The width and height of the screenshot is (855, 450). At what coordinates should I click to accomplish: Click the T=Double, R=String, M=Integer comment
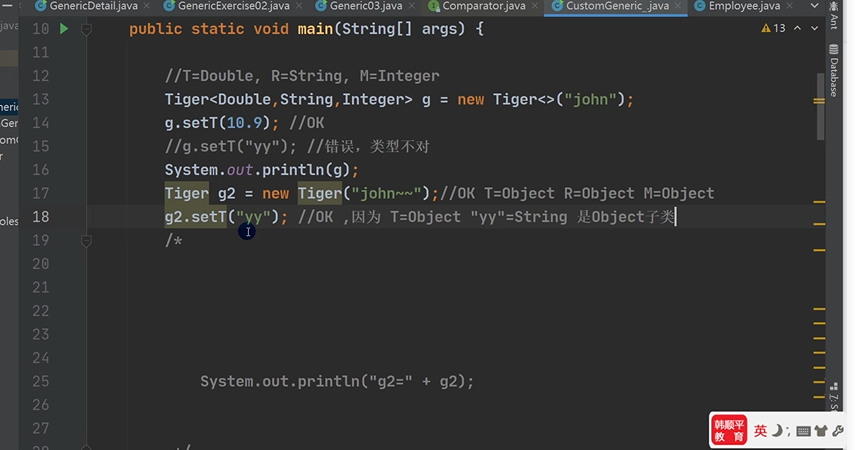point(302,76)
